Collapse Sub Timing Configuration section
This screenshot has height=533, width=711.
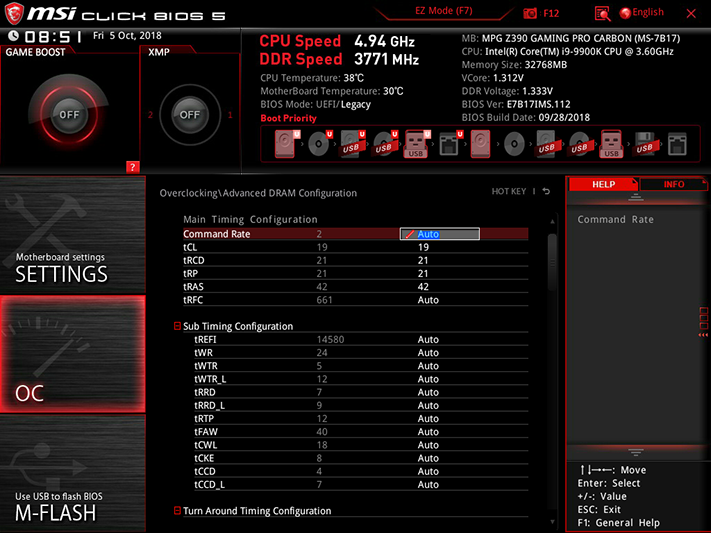pos(177,326)
